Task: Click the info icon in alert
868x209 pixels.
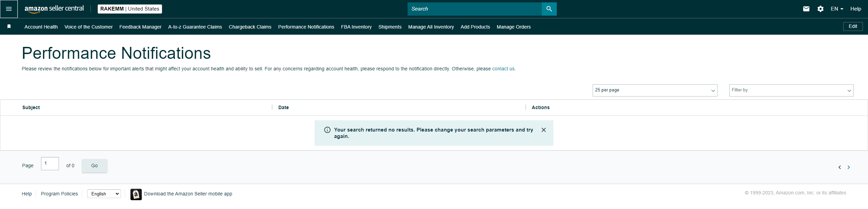Action: coord(327,130)
